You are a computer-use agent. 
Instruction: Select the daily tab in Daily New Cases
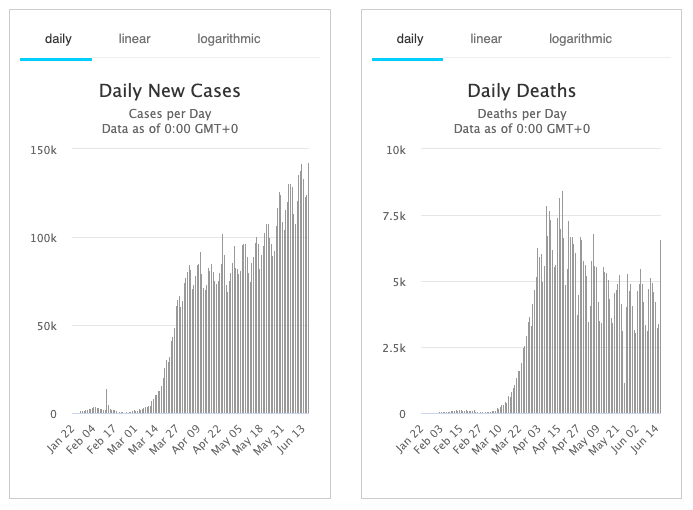click(x=58, y=39)
